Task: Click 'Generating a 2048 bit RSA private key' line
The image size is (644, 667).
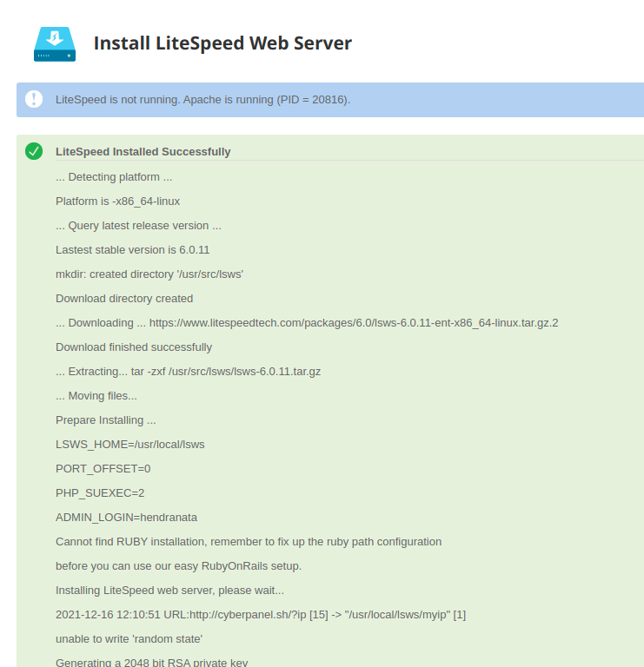Action: pos(152,662)
